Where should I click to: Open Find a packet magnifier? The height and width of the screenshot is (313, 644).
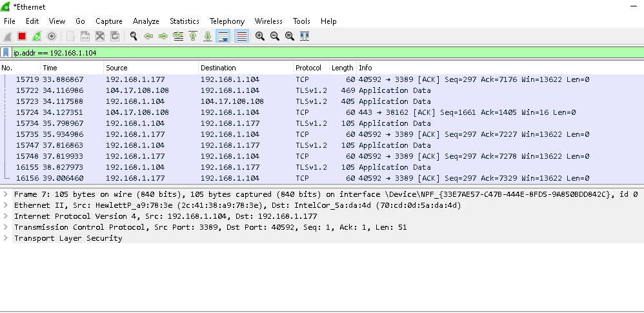click(134, 36)
